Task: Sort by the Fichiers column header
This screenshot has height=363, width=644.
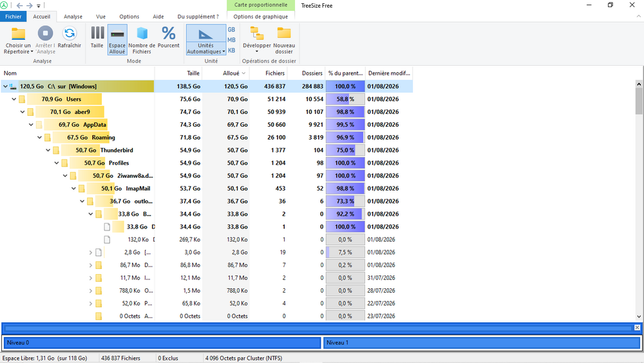Action: tap(268, 73)
